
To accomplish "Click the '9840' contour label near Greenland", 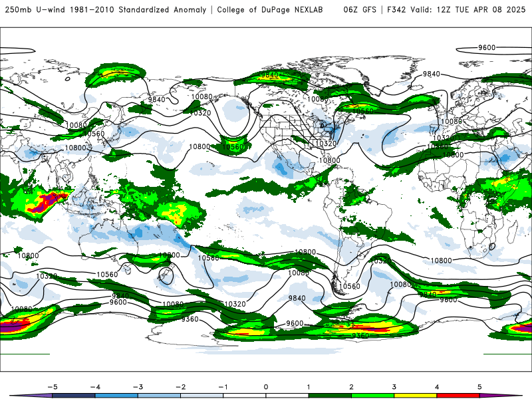I will [x=431, y=74].
